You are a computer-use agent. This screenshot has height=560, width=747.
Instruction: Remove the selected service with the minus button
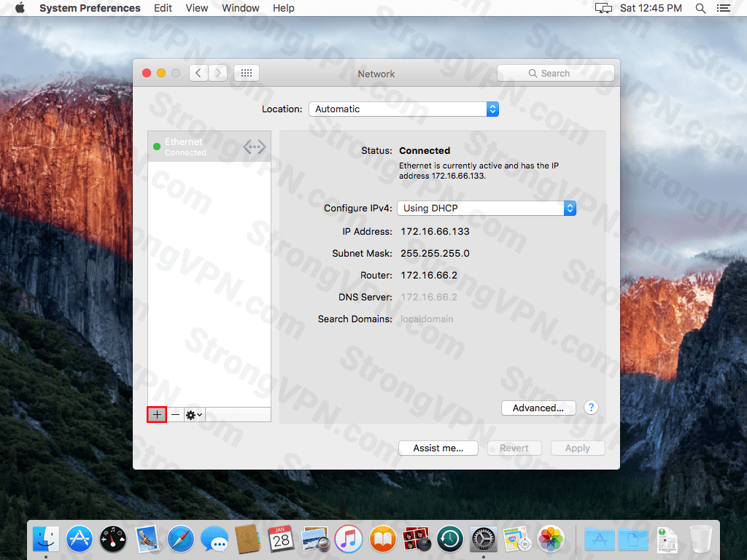175,414
